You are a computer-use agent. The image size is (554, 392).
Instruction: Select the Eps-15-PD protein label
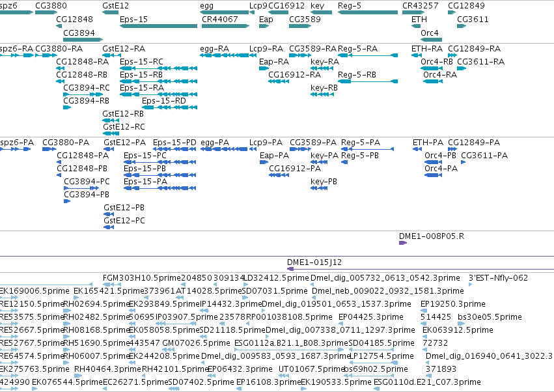[174, 143]
